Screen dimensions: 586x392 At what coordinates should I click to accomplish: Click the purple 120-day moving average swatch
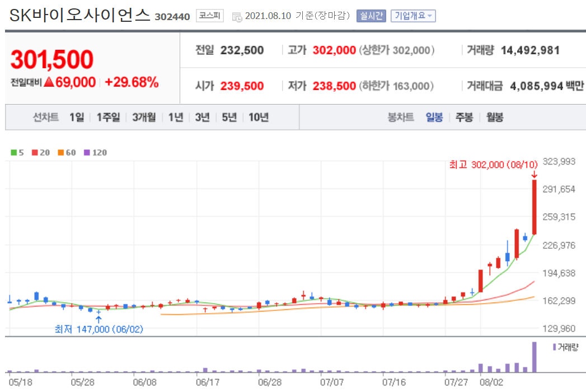click(87, 152)
